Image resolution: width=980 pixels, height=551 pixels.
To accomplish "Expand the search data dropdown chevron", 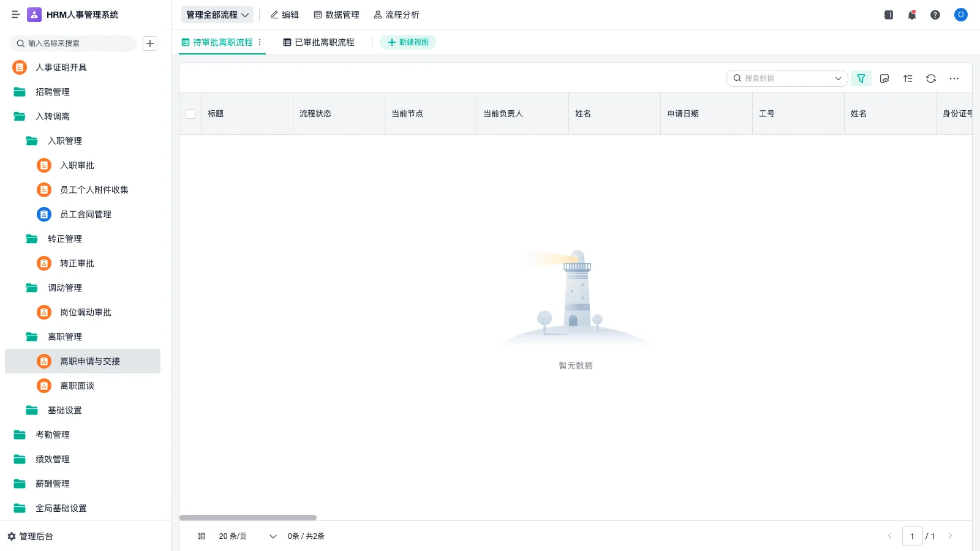I will pyautogui.click(x=838, y=78).
